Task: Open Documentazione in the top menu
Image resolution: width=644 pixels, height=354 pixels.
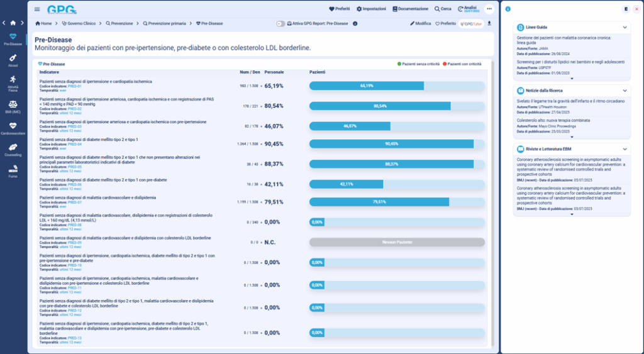Action: click(410, 9)
